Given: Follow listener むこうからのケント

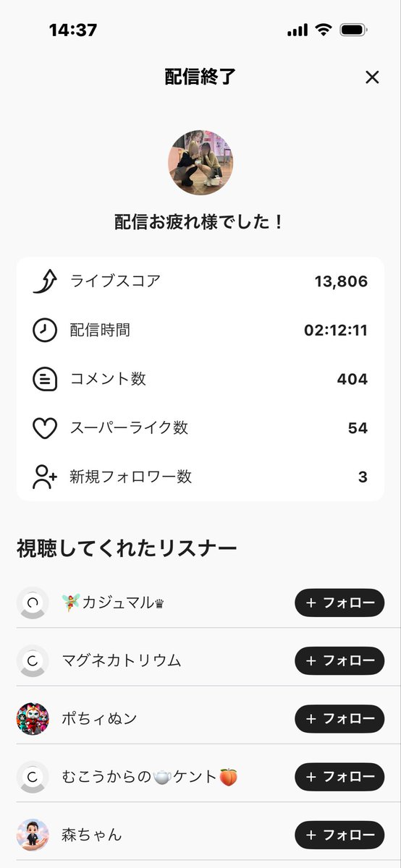Looking at the screenshot, I should (x=339, y=777).
